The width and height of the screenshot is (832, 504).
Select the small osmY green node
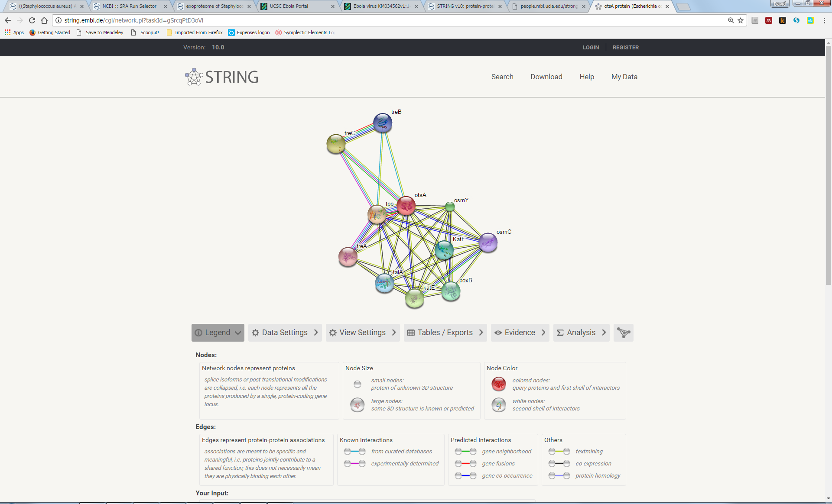coord(450,207)
